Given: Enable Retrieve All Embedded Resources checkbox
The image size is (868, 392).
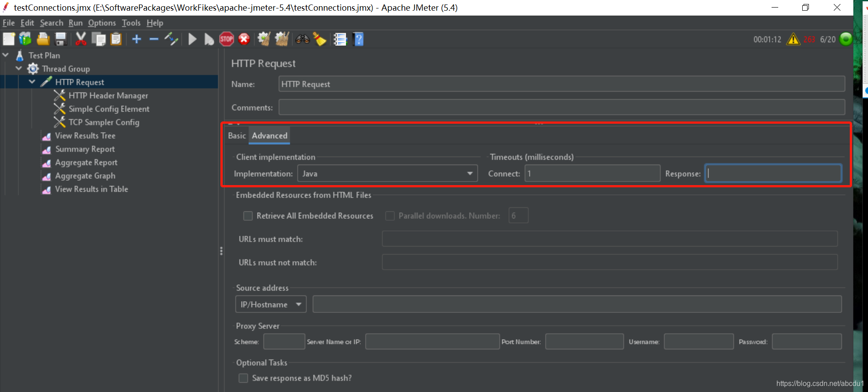Looking at the screenshot, I should (x=248, y=216).
